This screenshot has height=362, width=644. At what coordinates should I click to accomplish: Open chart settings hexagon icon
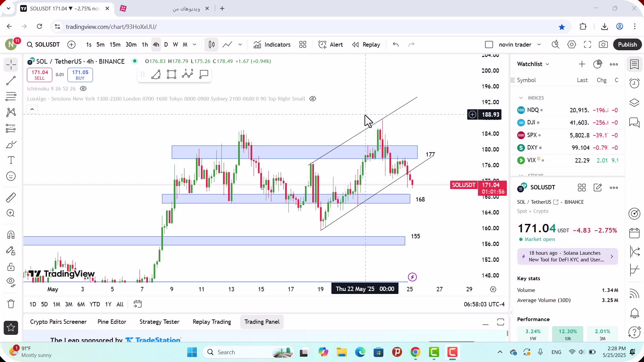coord(572,45)
